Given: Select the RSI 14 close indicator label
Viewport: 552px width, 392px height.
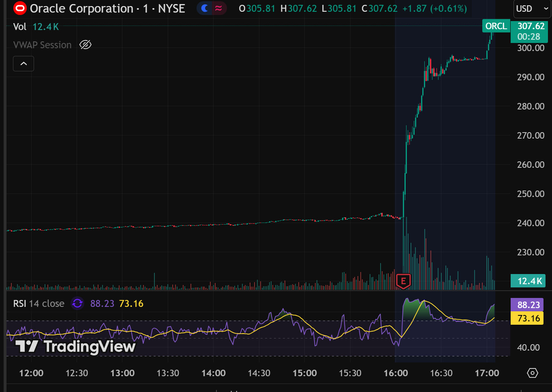Looking at the screenshot, I should point(39,304).
